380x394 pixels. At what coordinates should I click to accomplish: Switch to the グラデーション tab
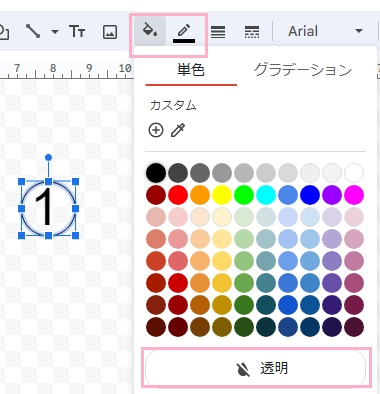[303, 70]
